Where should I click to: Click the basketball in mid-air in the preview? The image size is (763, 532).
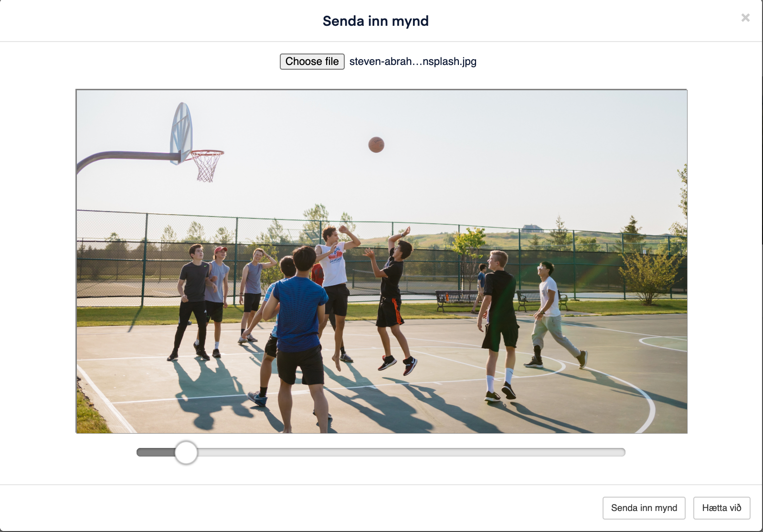pos(376,145)
